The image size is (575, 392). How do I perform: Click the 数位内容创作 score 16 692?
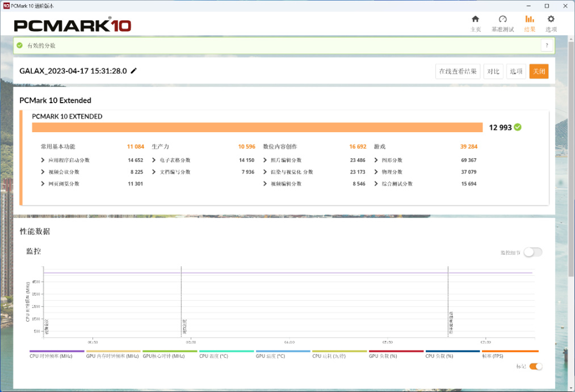click(x=358, y=146)
